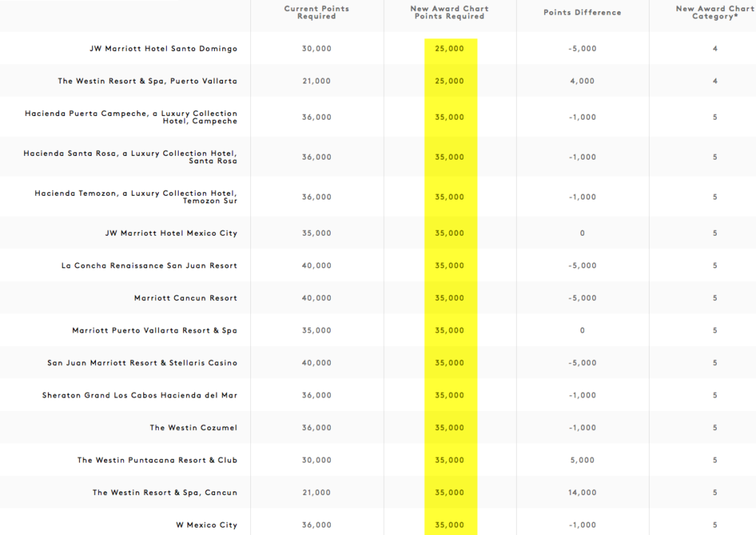This screenshot has height=535, width=756.
Task: Click category 4 for JW Marriott Santo Domingo
Action: [715, 49]
